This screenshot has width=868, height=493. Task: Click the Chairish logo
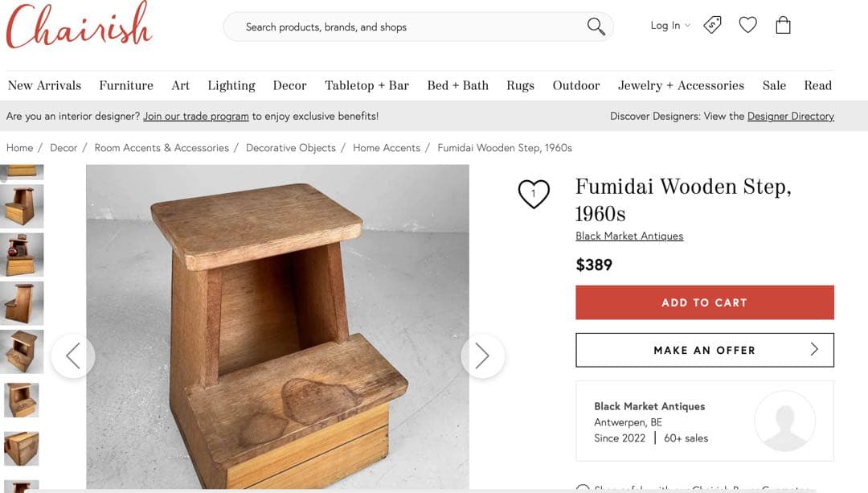pyautogui.click(x=79, y=27)
